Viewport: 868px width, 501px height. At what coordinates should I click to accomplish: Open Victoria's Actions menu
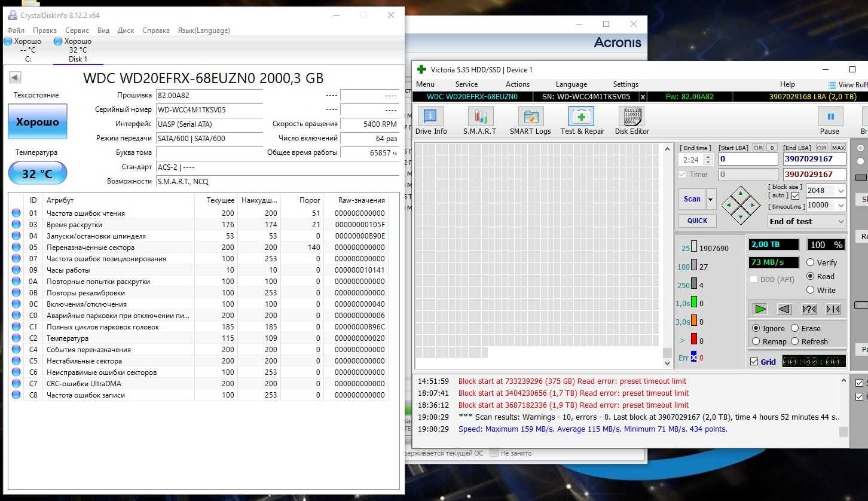tap(518, 84)
